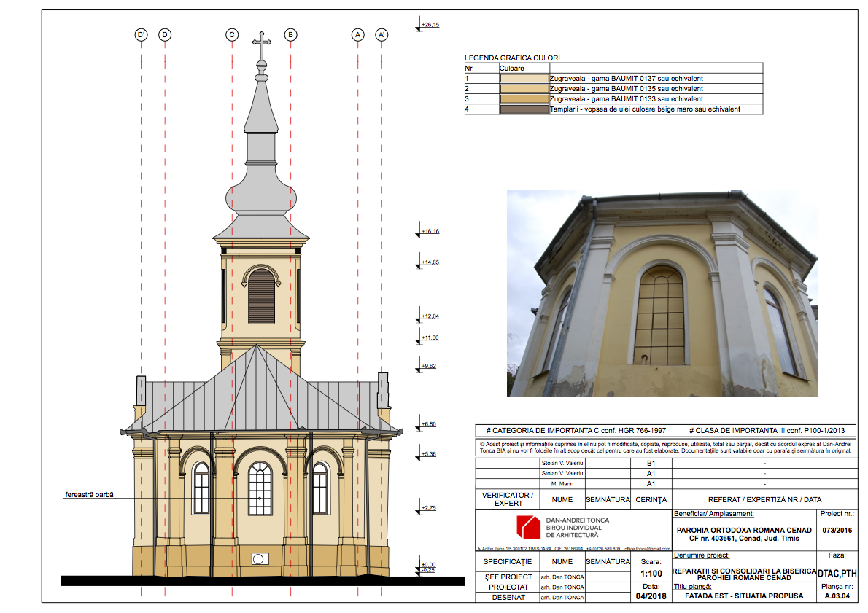The width and height of the screenshot is (868, 613).
Task: Pick the BAUMIT 0133 color swatch
Action: pyautogui.click(x=524, y=99)
